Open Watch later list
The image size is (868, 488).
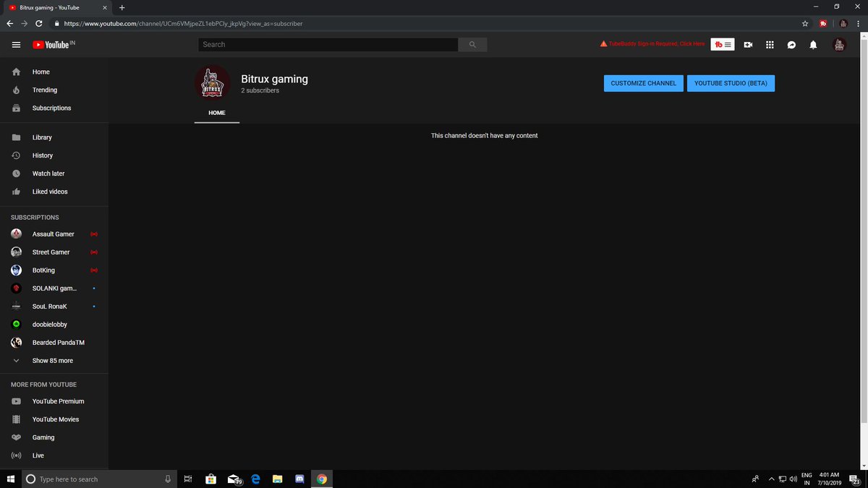click(54, 174)
